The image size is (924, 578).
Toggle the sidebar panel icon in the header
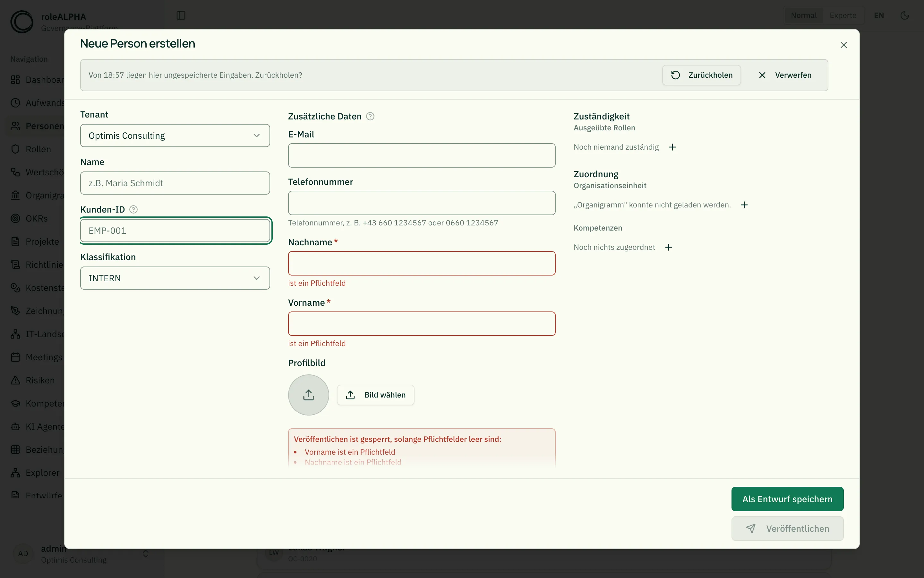[x=181, y=15]
